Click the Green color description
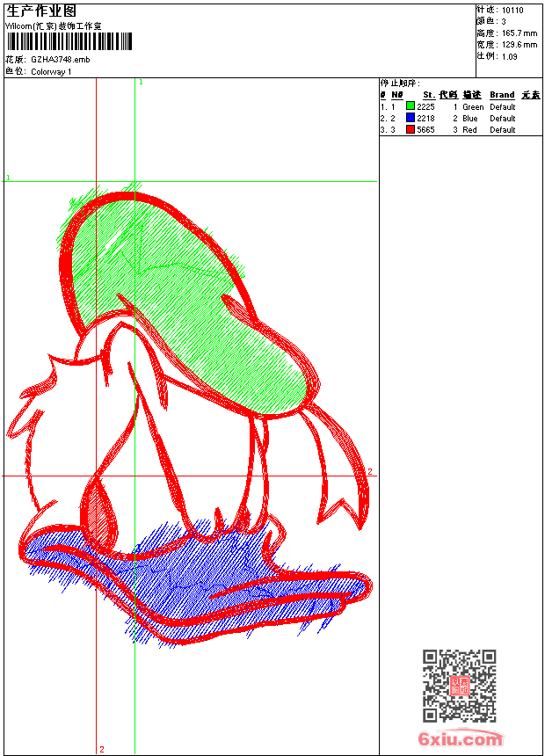The width and height of the screenshot is (545, 756). click(473, 106)
